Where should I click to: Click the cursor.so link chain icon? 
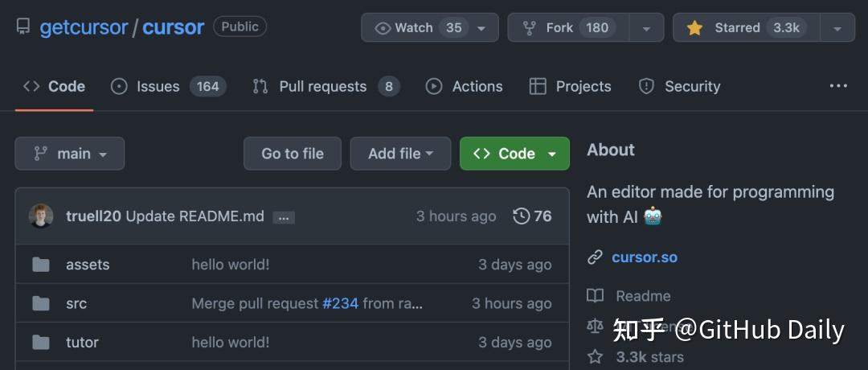click(x=595, y=257)
